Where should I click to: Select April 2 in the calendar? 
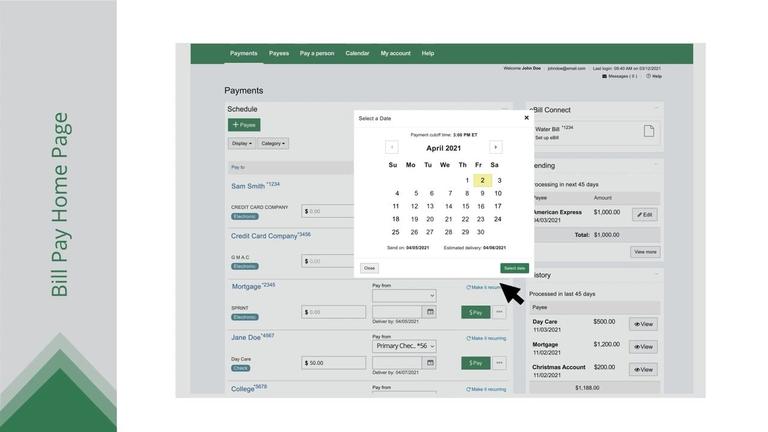point(482,180)
